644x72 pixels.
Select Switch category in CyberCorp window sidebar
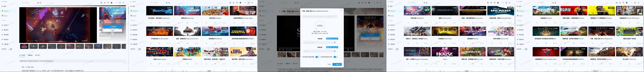[6, 16]
